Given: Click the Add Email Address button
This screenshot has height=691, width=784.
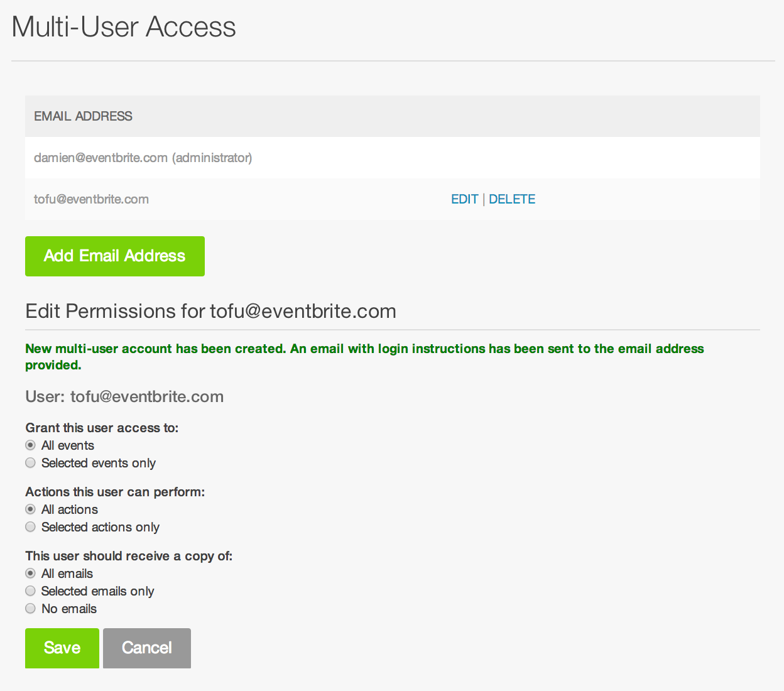Looking at the screenshot, I should coord(115,256).
